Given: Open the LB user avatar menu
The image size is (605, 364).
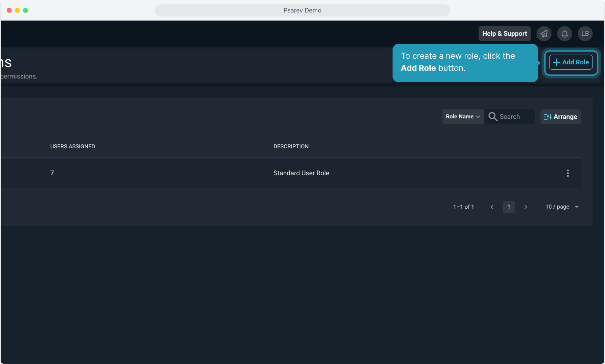Looking at the screenshot, I should pyautogui.click(x=585, y=34).
